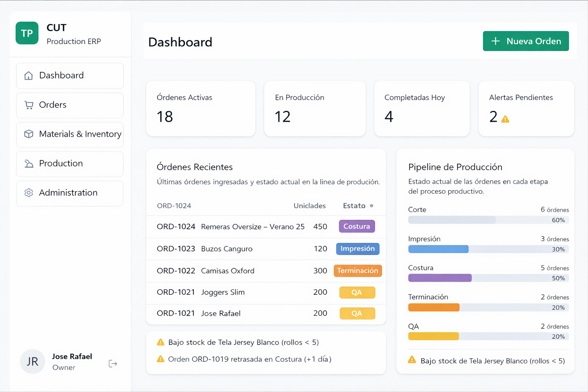The height and width of the screenshot is (392, 588).
Task: Open the Órdenes Activas stat card
Action: pos(201,108)
